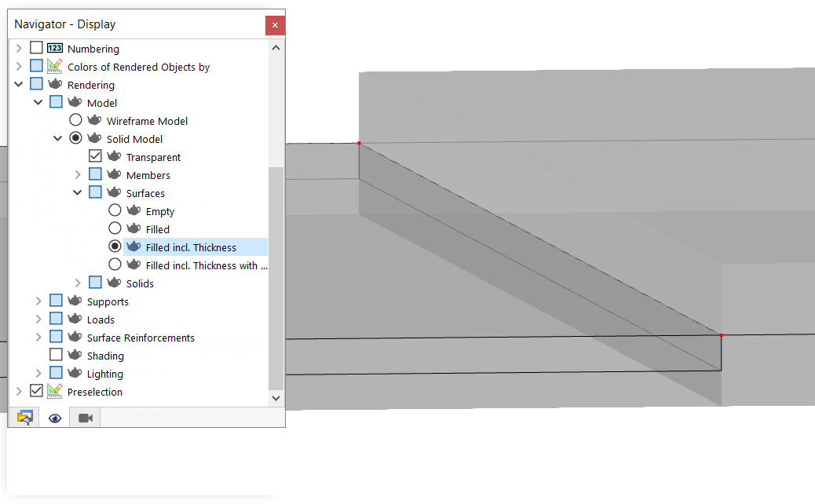Collapse the Surfaces node

[78, 193]
